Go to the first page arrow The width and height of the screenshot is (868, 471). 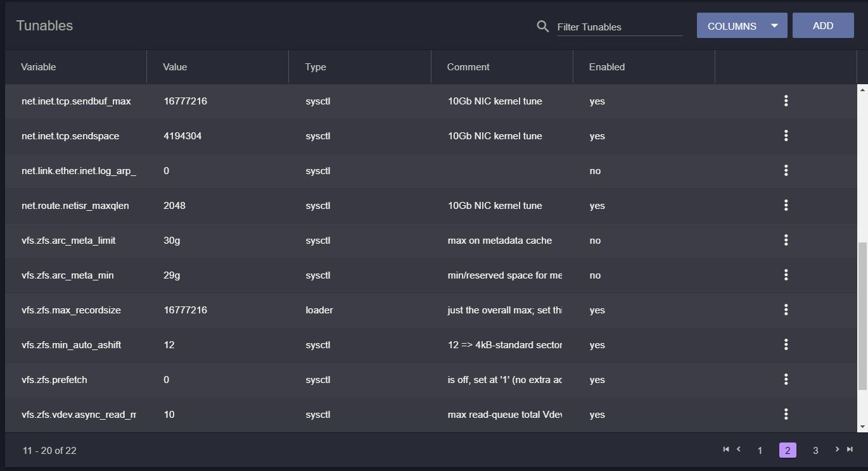click(726, 449)
